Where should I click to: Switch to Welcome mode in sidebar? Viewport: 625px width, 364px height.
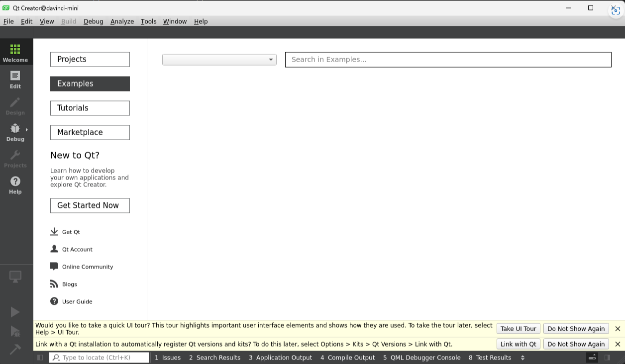click(15, 53)
